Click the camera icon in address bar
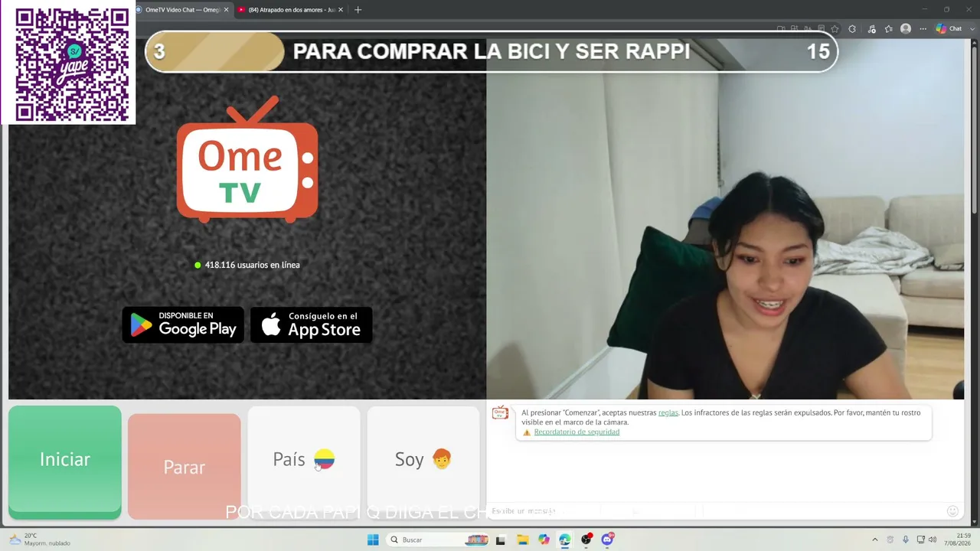Viewport: 980px width, 551px height. 781,29
